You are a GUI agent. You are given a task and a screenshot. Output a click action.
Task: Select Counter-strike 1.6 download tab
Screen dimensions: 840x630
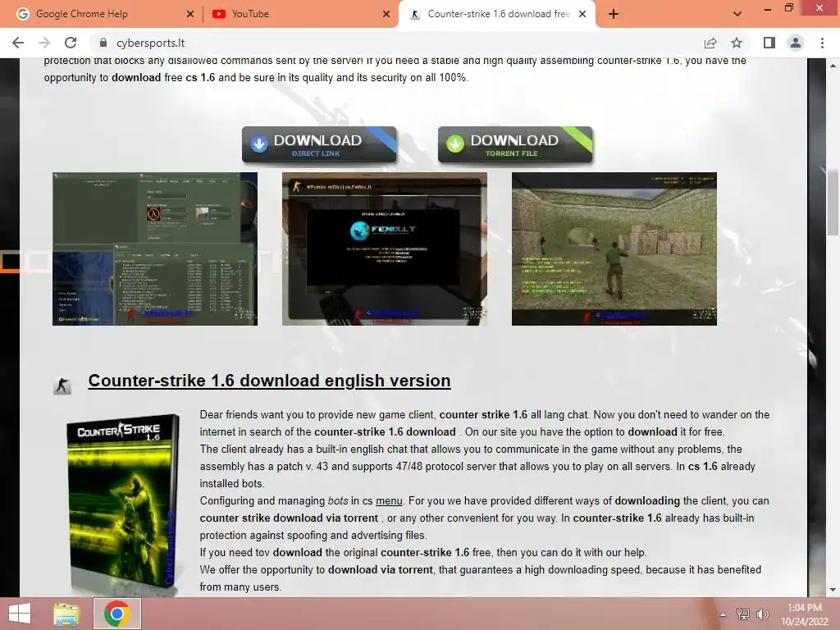(497, 14)
